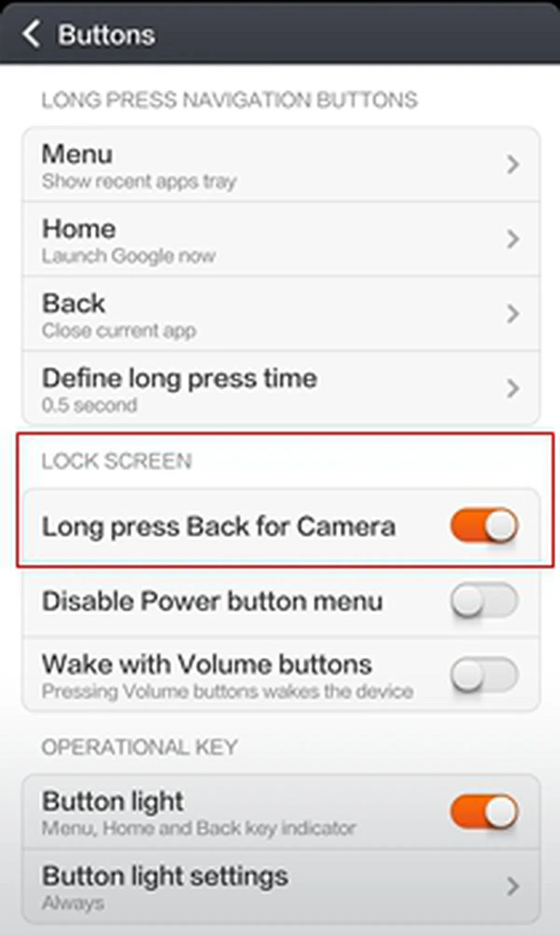Tap the chevron on Home row
Viewport: 560px width, 936px height.
pyautogui.click(x=512, y=239)
